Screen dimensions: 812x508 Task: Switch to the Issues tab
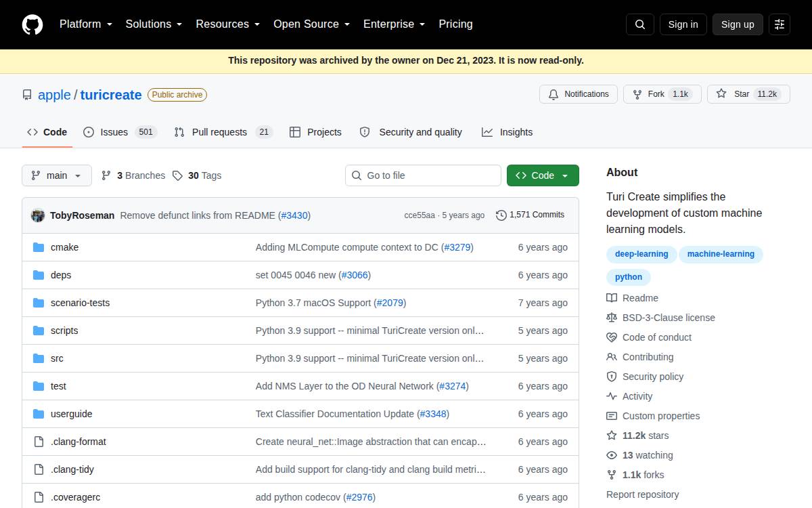click(x=120, y=132)
